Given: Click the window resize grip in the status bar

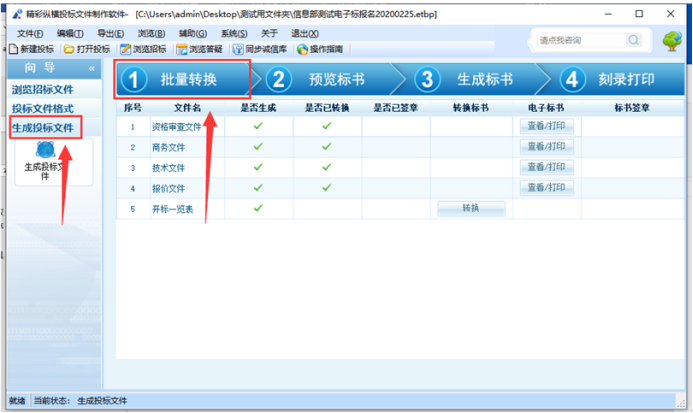Looking at the screenshot, I should (681, 402).
